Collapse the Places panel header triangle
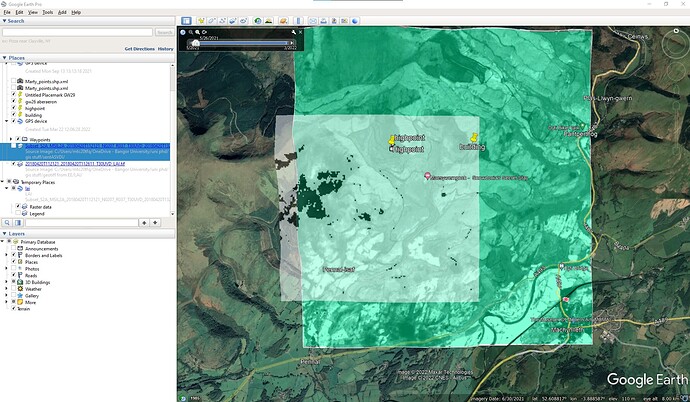 (x=4, y=58)
